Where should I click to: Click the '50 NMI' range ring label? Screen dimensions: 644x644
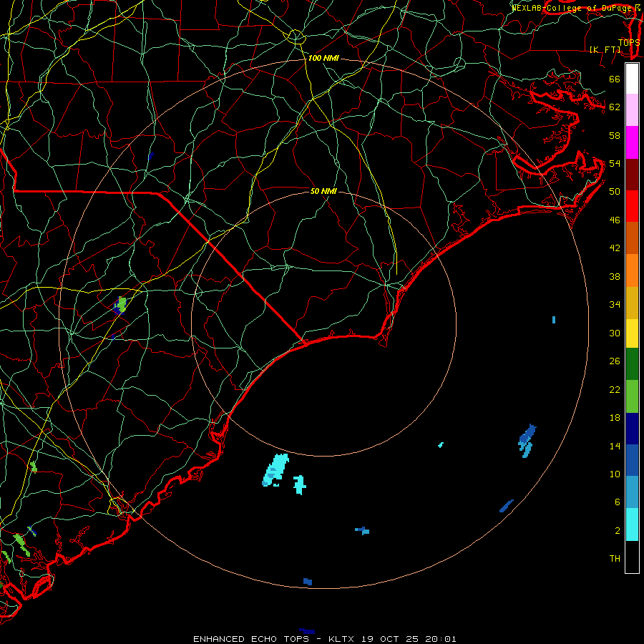(323, 191)
